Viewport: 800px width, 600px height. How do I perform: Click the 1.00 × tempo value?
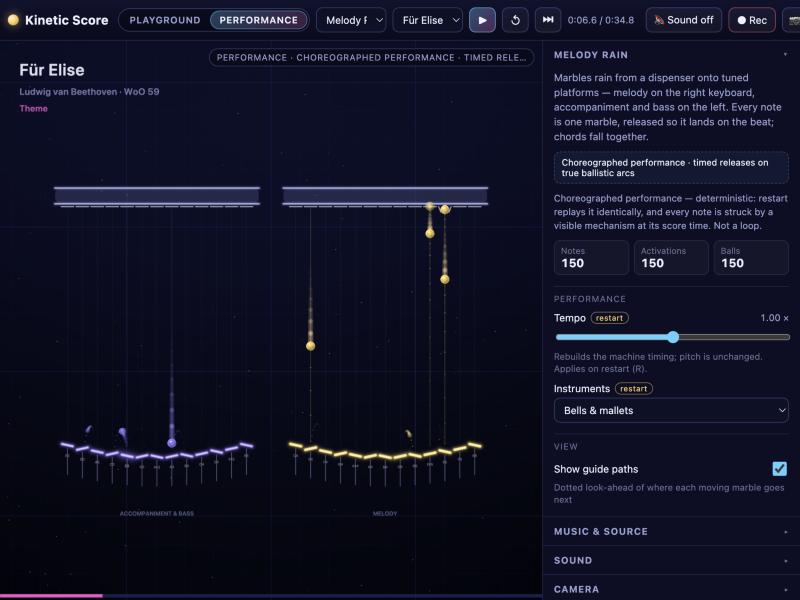pos(774,318)
